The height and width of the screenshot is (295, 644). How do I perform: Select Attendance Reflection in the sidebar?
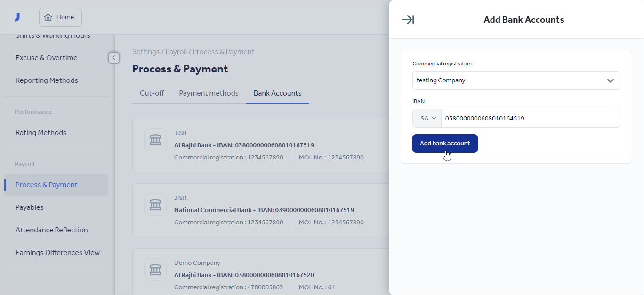click(x=52, y=230)
